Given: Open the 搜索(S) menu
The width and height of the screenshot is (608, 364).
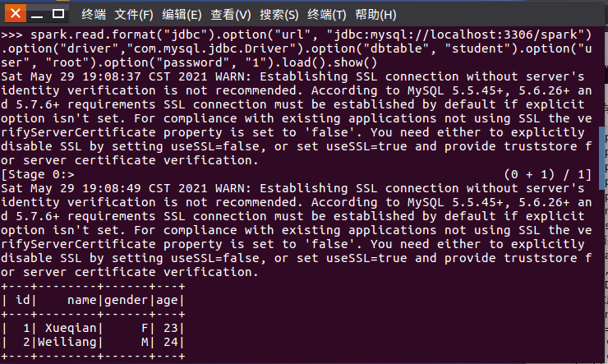Looking at the screenshot, I should point(279,15).
